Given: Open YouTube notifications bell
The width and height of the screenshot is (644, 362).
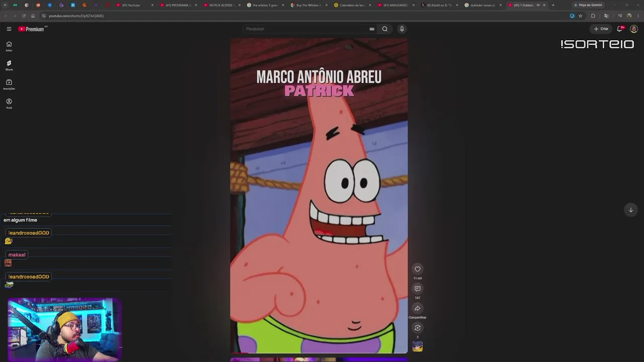Looking at the screenshot, I should (x=620, y=29).
